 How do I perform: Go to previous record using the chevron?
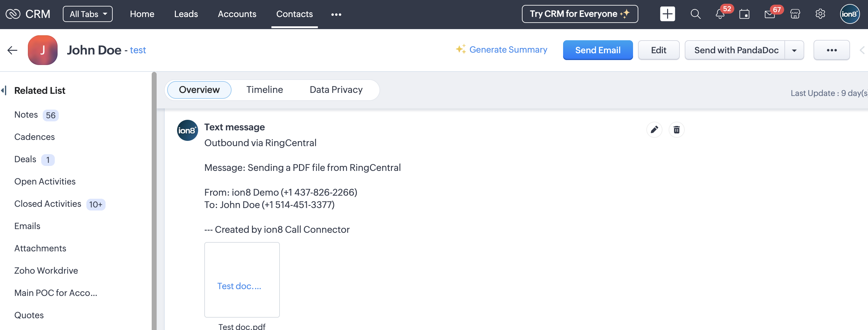862,50
